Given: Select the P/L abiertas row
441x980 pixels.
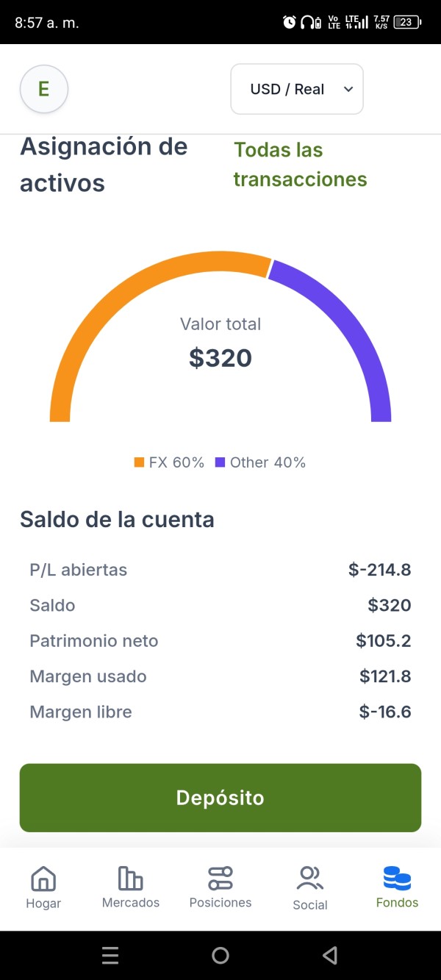Looking at the screenshot, I should click(x=220, y=570).
